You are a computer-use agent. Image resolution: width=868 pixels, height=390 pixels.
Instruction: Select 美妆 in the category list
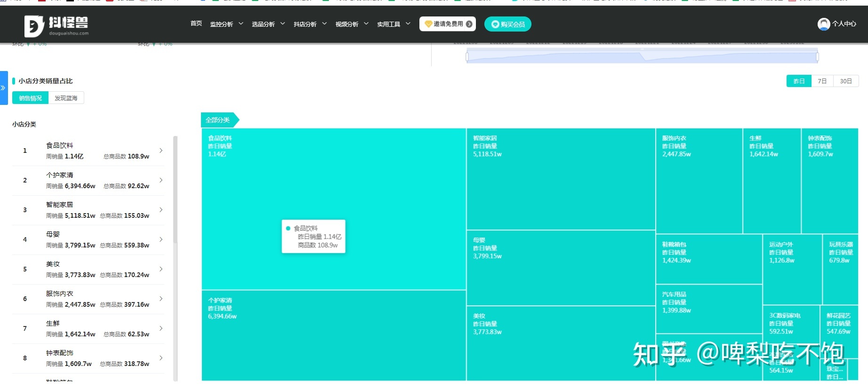88,269
